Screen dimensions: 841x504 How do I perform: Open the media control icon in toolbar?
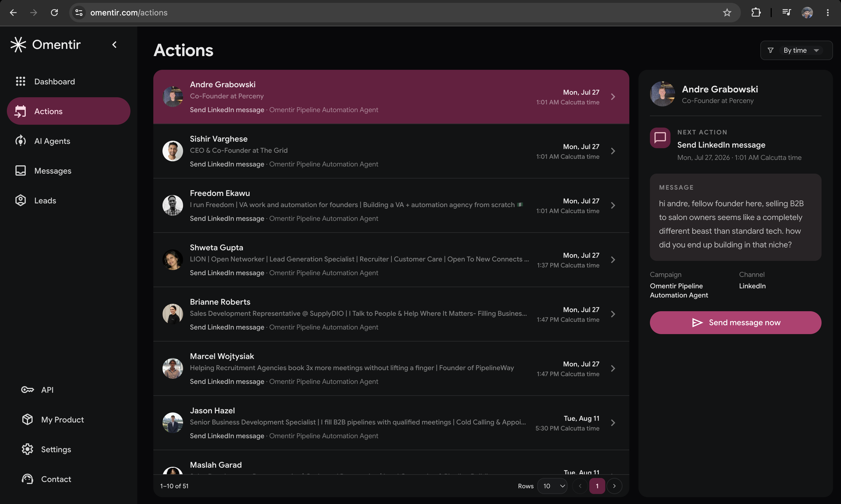point(787,13)
